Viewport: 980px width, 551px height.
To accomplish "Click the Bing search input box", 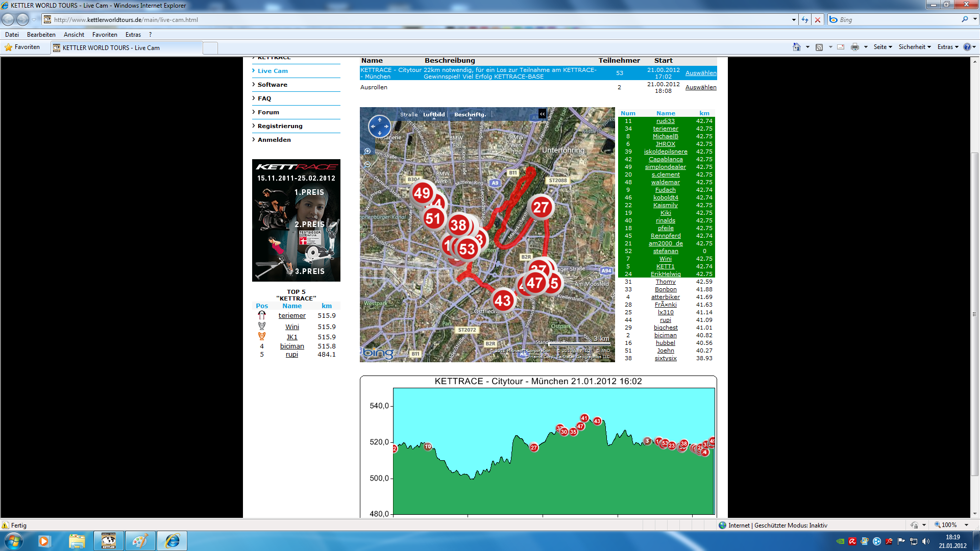I will tap(898, 20).
